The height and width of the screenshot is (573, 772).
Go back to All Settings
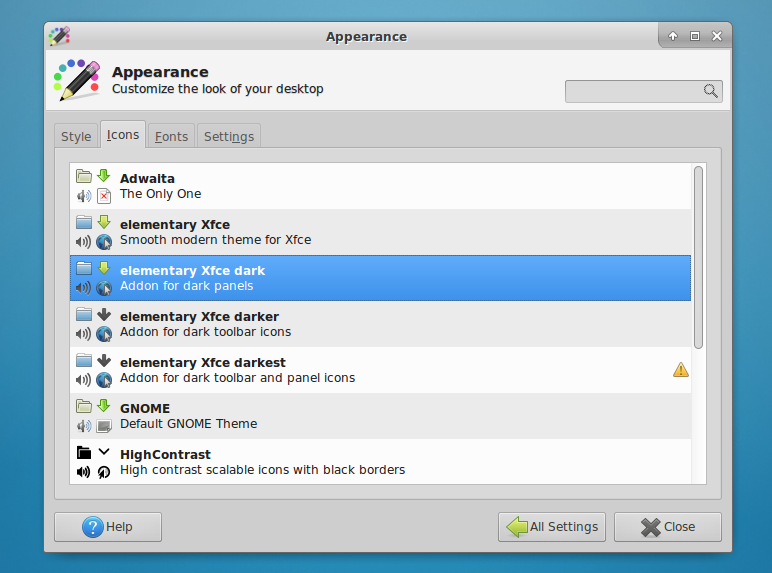[552, 527]
